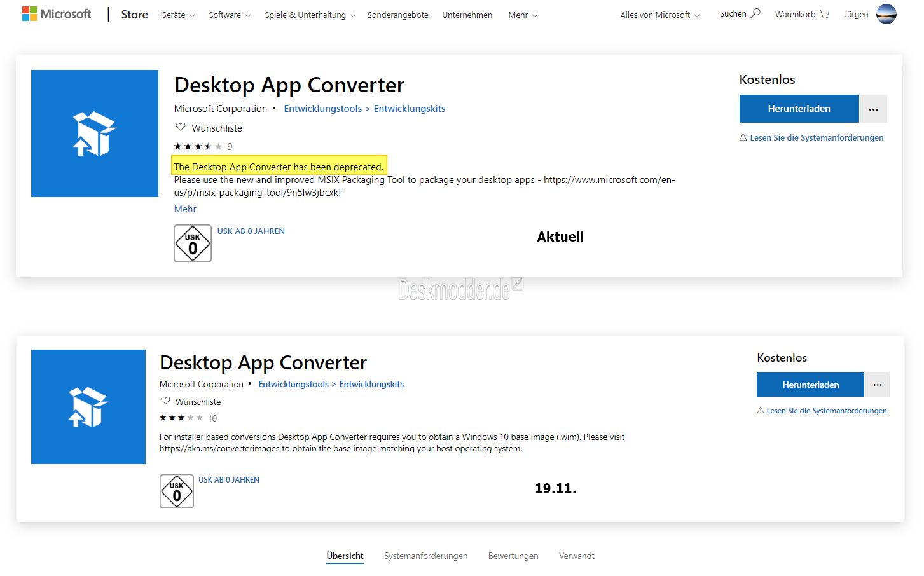The height and width of the screenshot is (576, 924).
Task: Open the Warenkorb shopping cart icon
Action: point(824,14)
